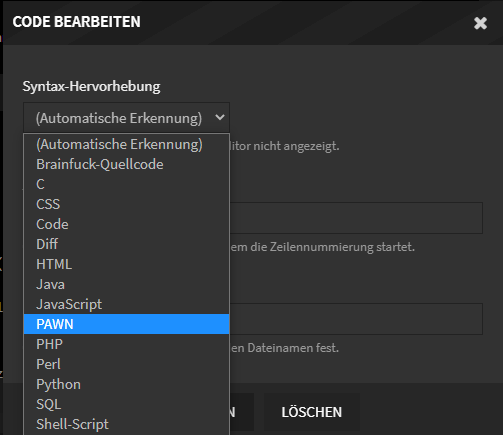Screen dimensions: 503x435
Task: Select JavaScript in the language list
Action: 126,304
